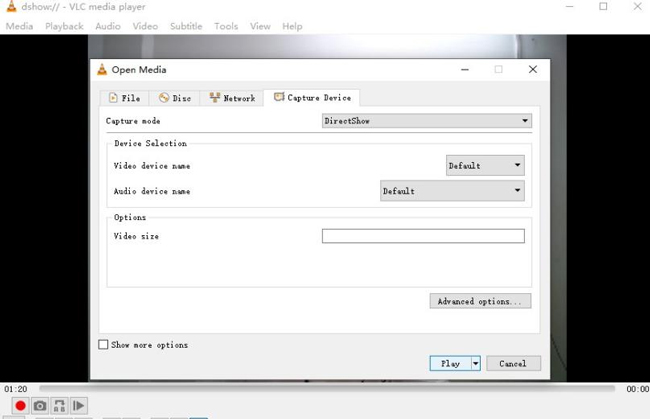Viewport: 650px width, 419px height.
Task: Open the Help menu
Action: pos(292,26)
